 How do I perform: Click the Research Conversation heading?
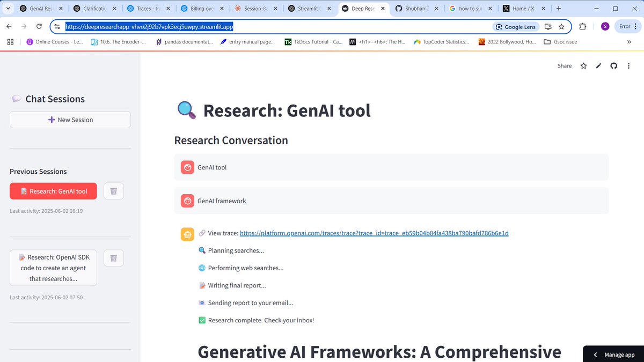(x=231, y=140)
